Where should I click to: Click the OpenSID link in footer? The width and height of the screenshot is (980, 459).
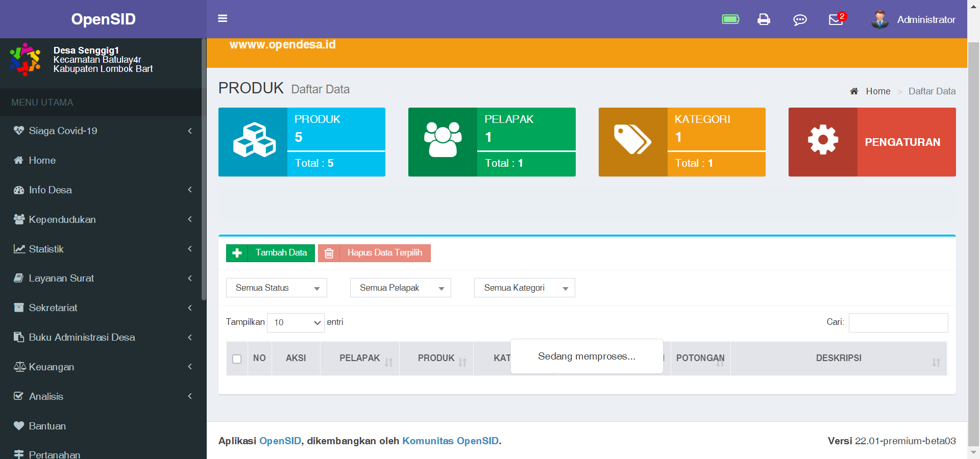280,441
